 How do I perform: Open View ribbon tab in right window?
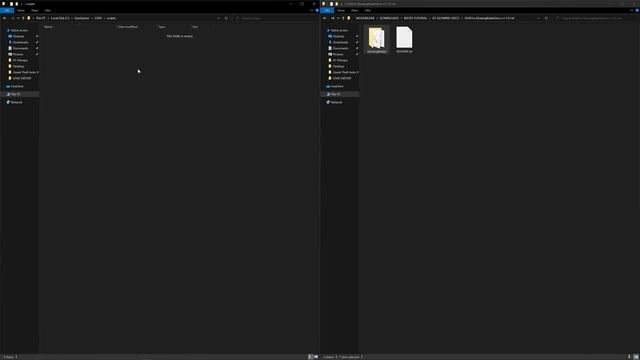[x=368, y=10]
